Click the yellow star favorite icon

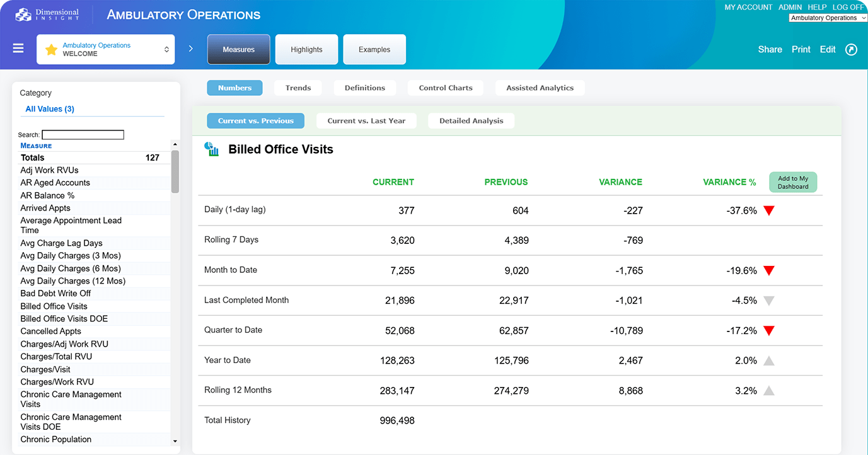[x=51, y=50]
